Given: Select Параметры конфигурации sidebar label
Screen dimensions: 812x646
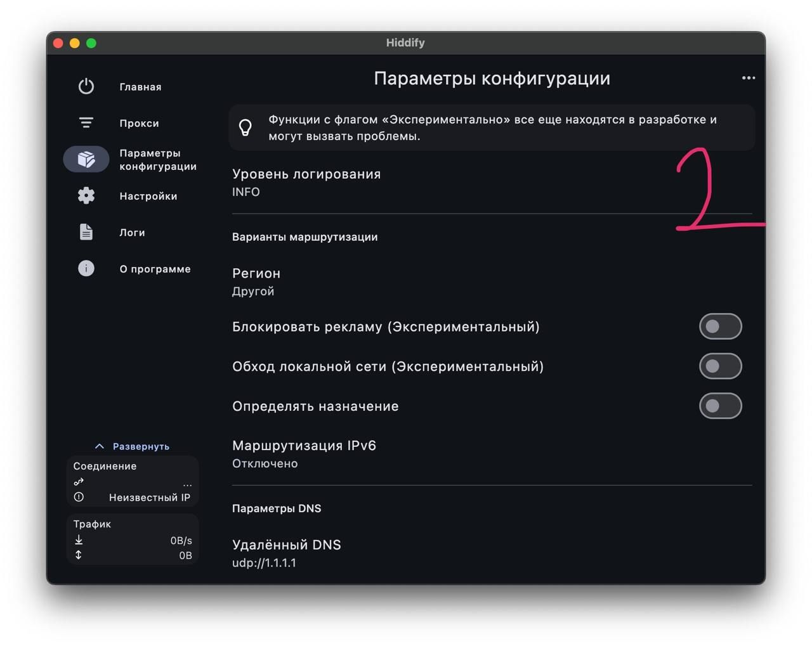Looking at the screenshot, I should (158, 160).
